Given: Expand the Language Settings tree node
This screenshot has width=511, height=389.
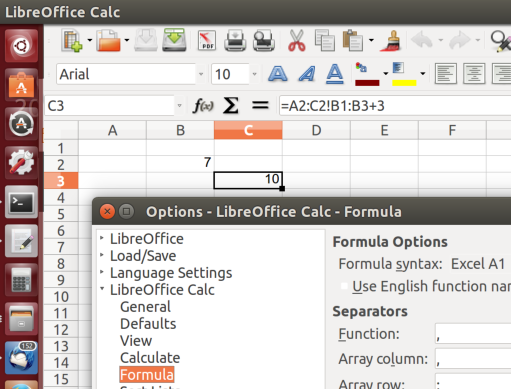Looking at the screenshot, I should [x=102, y=272].
